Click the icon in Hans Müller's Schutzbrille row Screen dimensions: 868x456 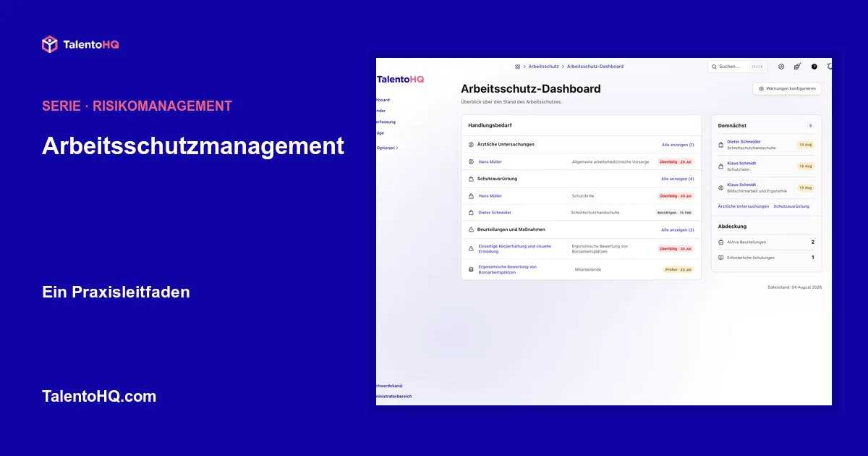tap(471, 196)
